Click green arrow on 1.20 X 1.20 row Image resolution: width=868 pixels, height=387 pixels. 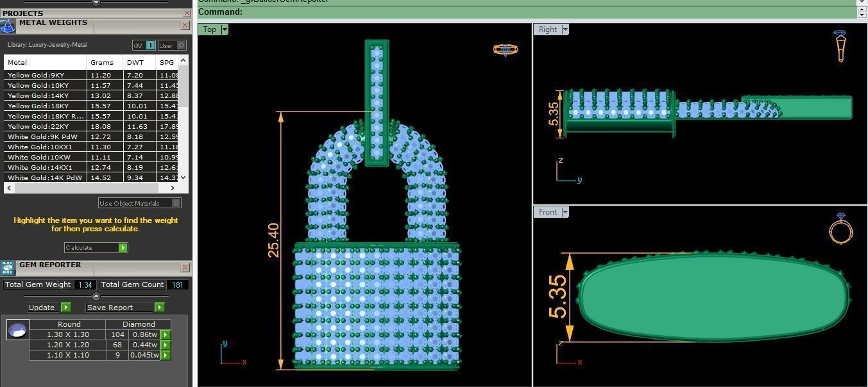pos(165,345)
